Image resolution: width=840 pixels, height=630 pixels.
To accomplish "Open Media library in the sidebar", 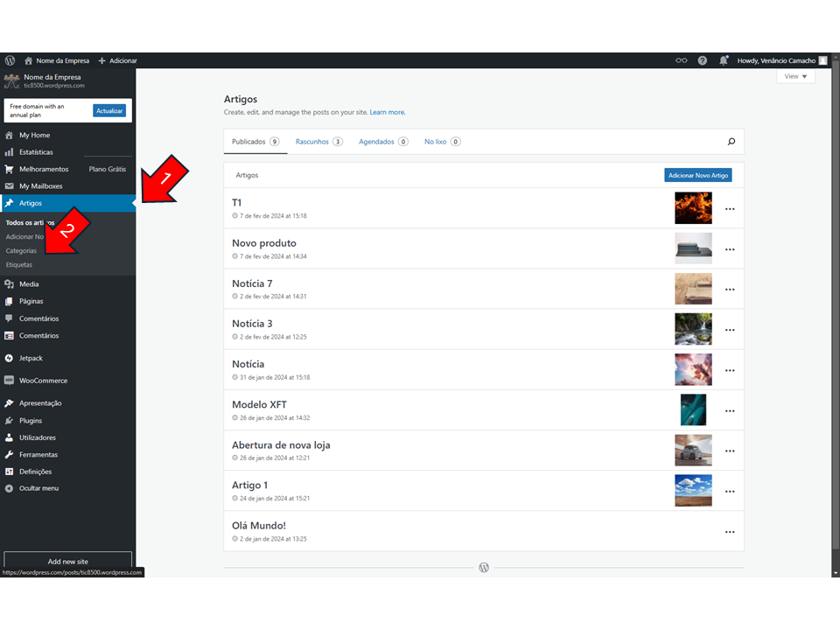I will coord(29,284).
